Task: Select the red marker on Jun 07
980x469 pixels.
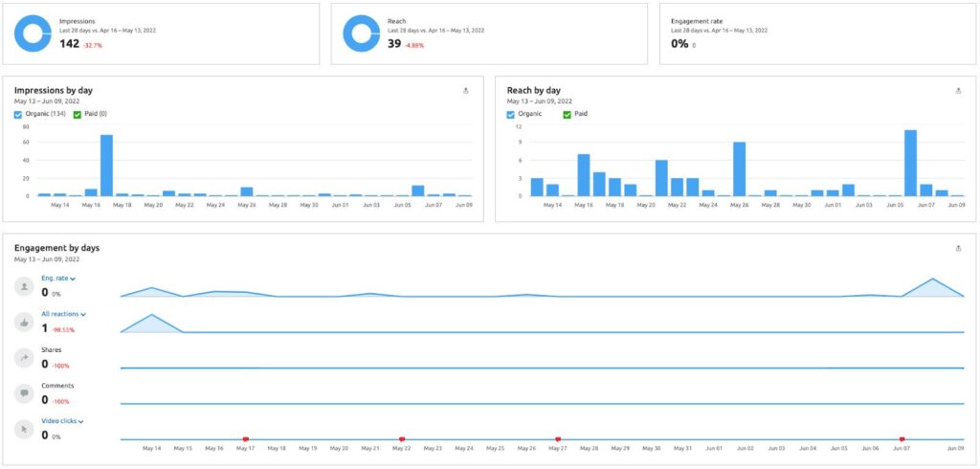Action: 902,439
